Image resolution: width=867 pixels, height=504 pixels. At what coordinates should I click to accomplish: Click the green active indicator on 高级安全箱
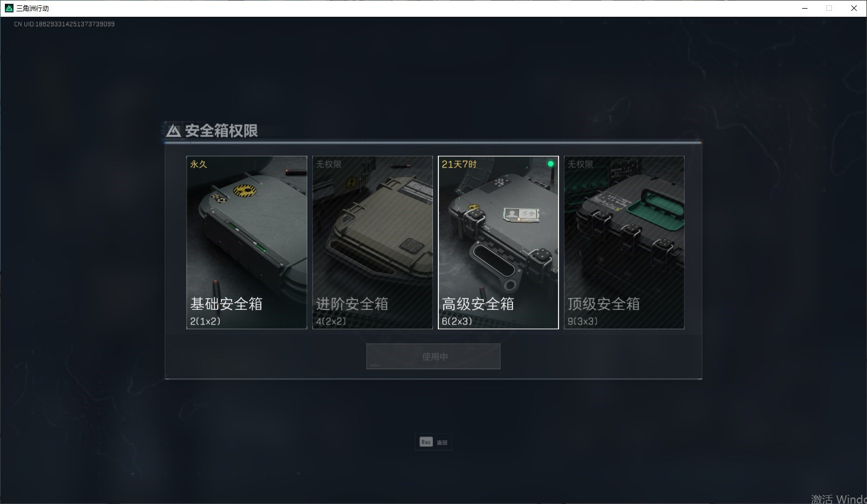click(x=550, y=164)
